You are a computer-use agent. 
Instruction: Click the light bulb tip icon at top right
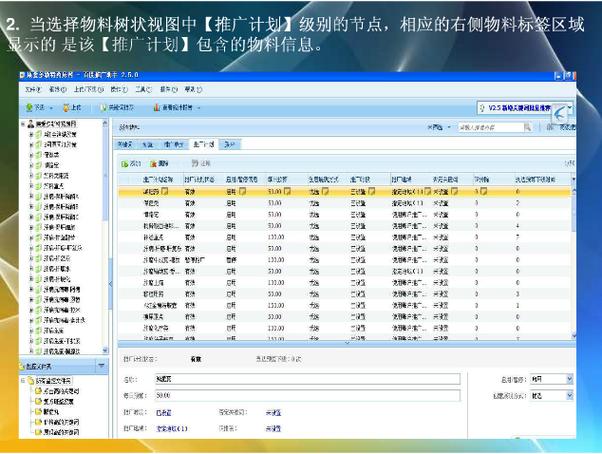point(482,108)
